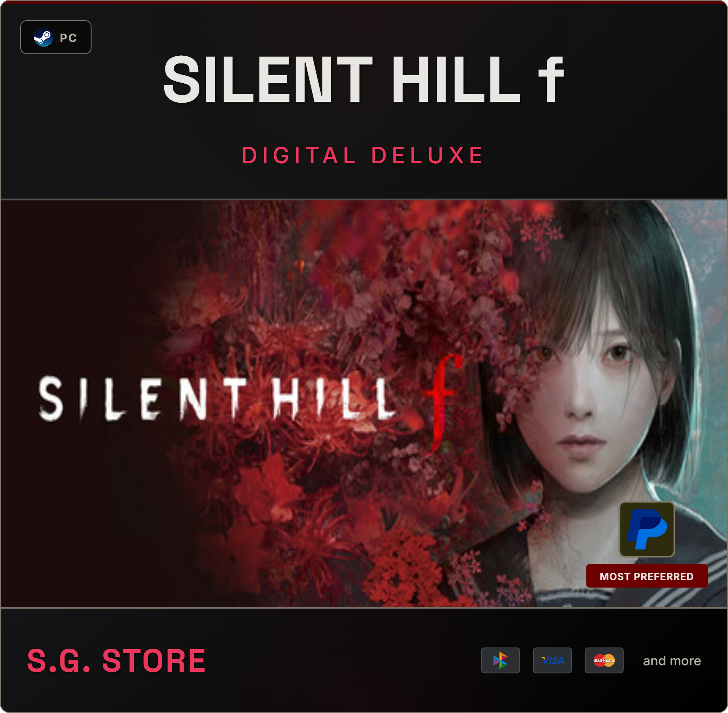Click the S.G. STORE text
This screenshot has width=728, height=713.
coord(116,661)
